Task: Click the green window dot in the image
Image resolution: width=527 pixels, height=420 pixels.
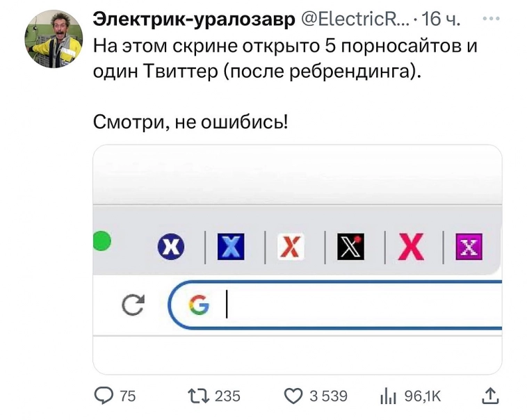Action: tap(102, 241)
